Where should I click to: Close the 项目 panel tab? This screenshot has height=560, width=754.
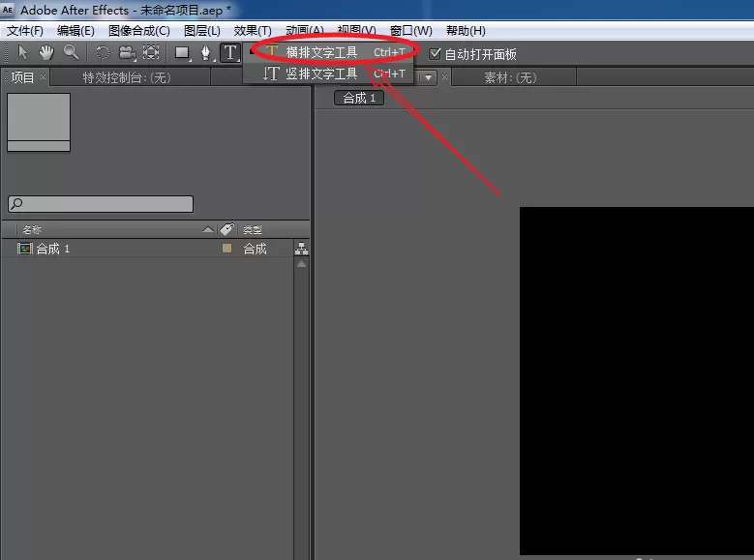43,76
